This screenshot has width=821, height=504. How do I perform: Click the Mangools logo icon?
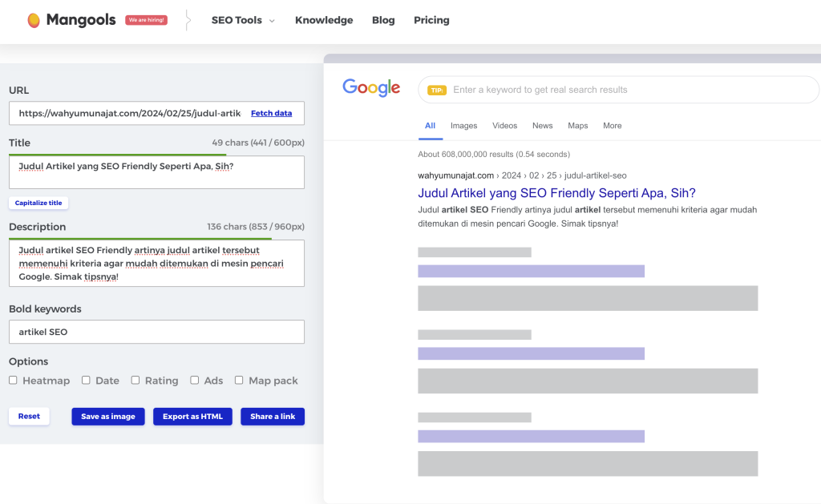[34, 20]
